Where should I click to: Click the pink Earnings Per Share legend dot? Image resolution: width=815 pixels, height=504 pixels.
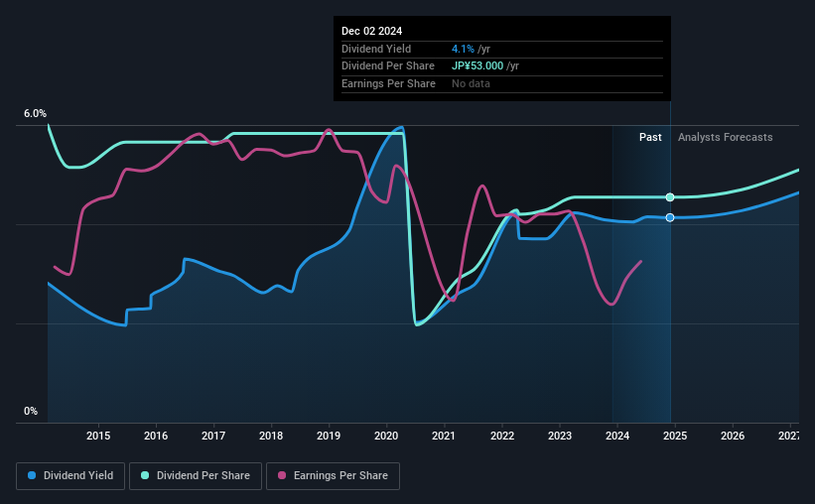coord(282,475)
